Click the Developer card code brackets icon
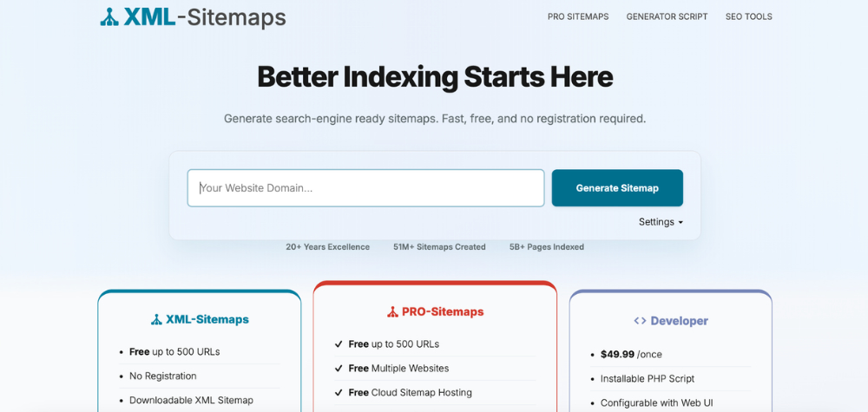Screen dimensions: 868x412 tap(640, 321)
